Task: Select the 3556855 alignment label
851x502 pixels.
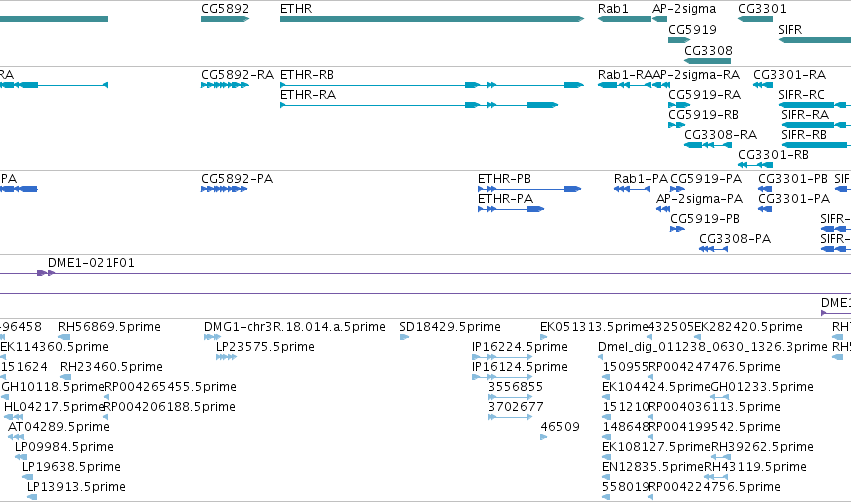Action: pos(515,387)
